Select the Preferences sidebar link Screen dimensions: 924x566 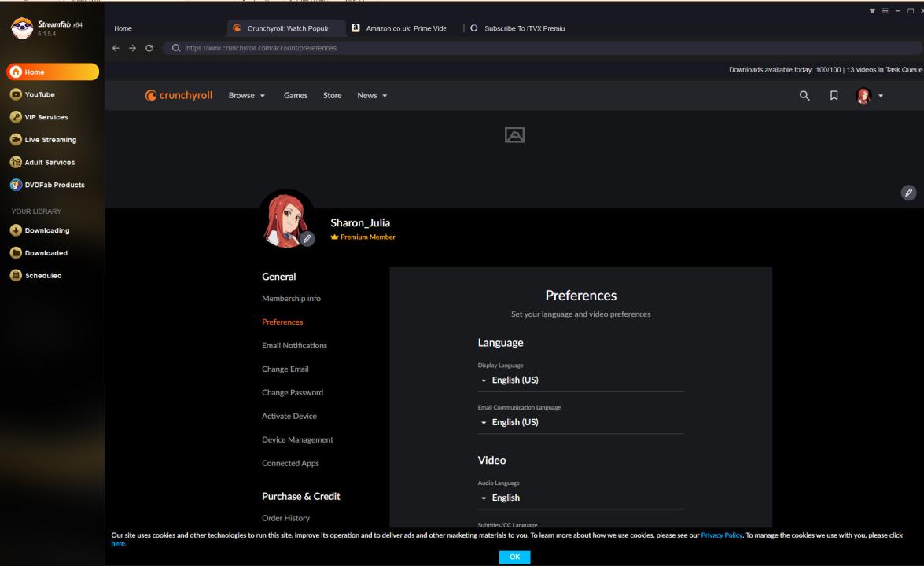pos(282,322)
